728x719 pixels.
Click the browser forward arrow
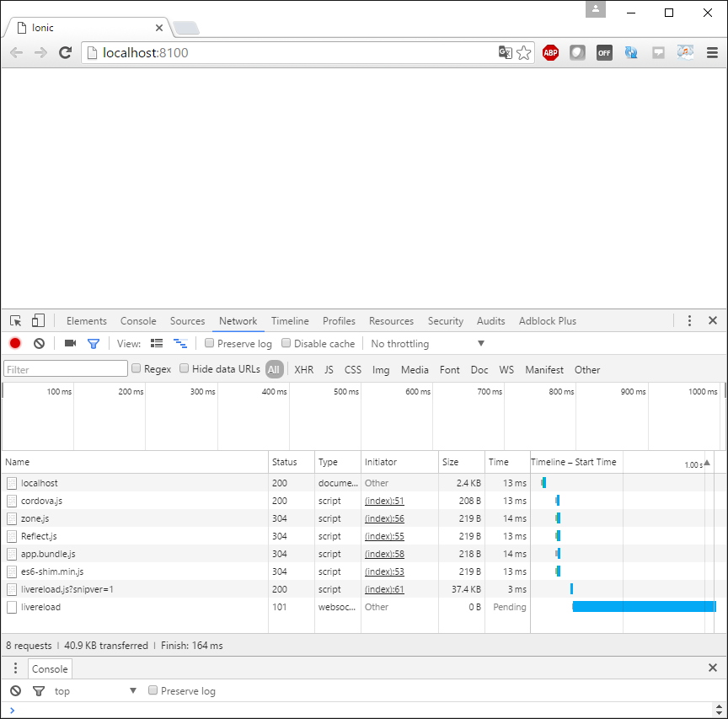pos(40,53)
